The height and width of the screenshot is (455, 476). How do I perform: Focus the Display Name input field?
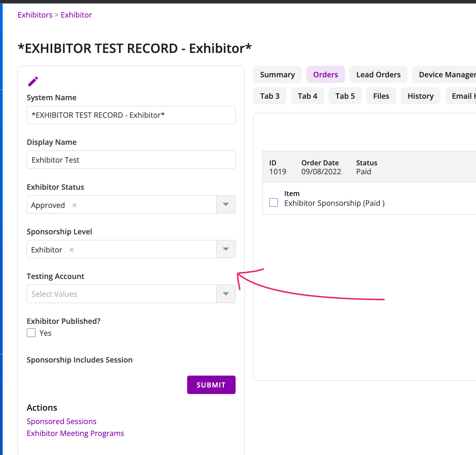click(131, 160)
